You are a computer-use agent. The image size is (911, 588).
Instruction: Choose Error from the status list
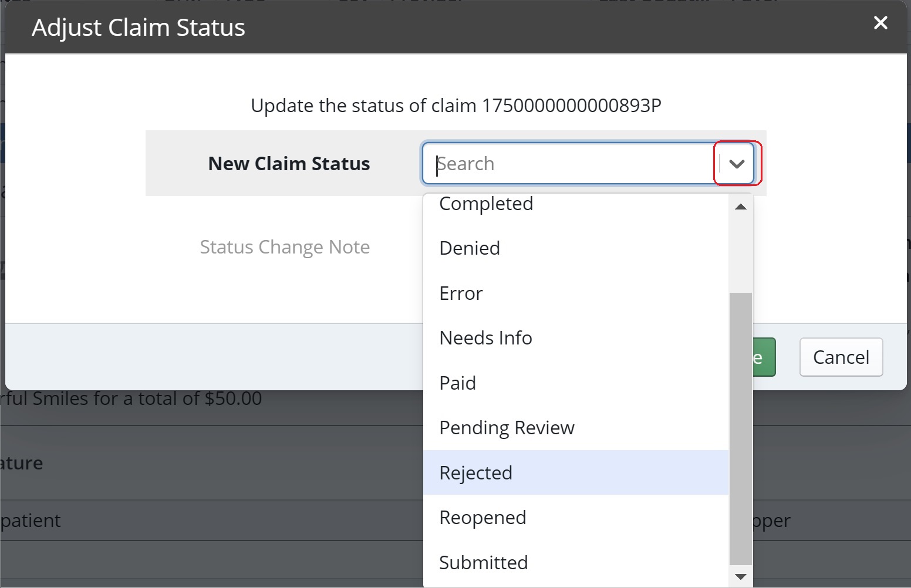click(x=460, y=293)
